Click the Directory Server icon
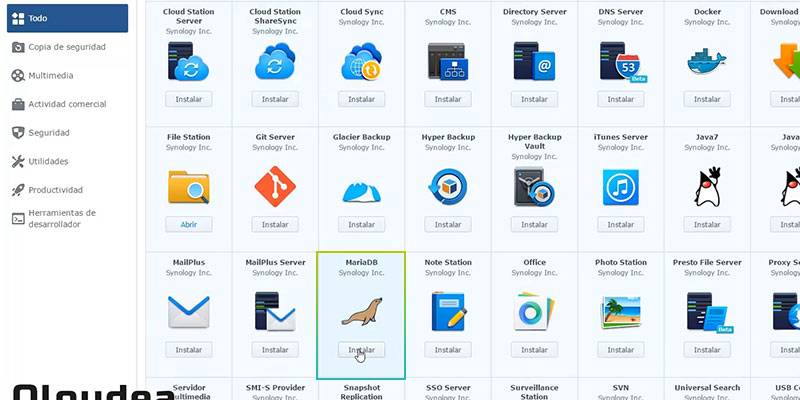 [534, 62]
